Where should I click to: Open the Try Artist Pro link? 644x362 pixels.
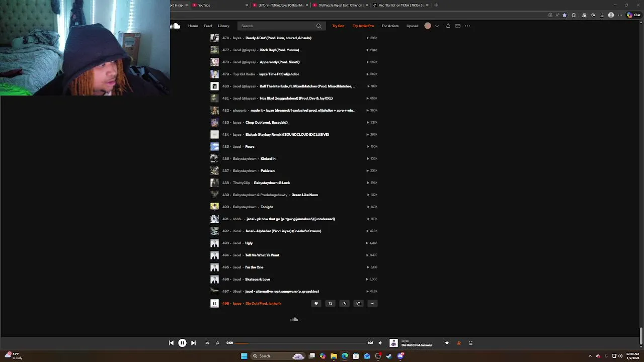pos(363,26)
